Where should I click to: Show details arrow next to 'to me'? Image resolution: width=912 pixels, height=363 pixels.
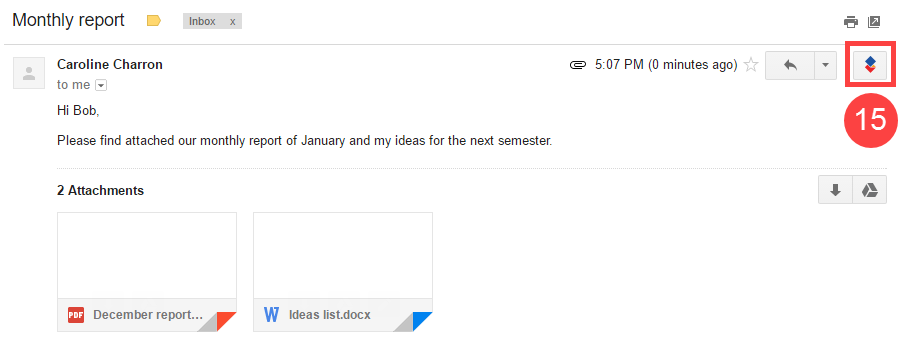coord(101,86)
